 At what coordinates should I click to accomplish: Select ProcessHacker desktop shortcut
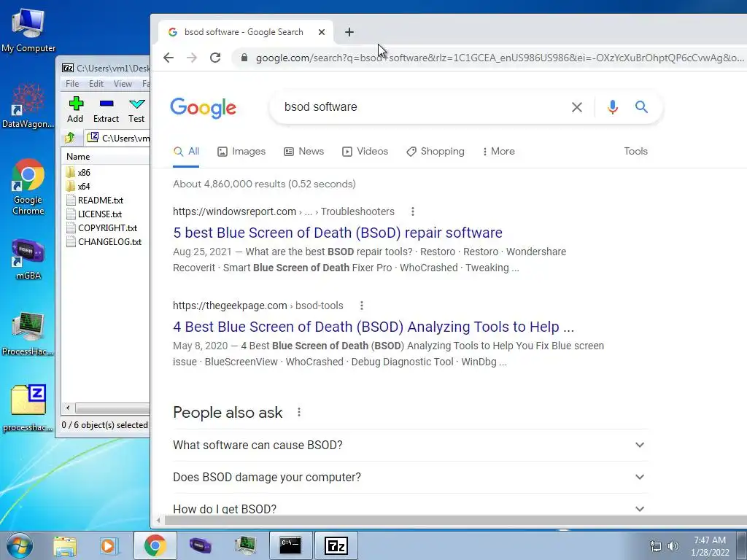click(28, 334)
